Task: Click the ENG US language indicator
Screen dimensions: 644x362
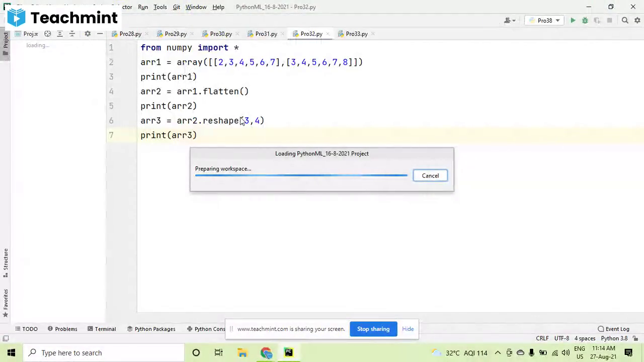Action: pos(580,353)
